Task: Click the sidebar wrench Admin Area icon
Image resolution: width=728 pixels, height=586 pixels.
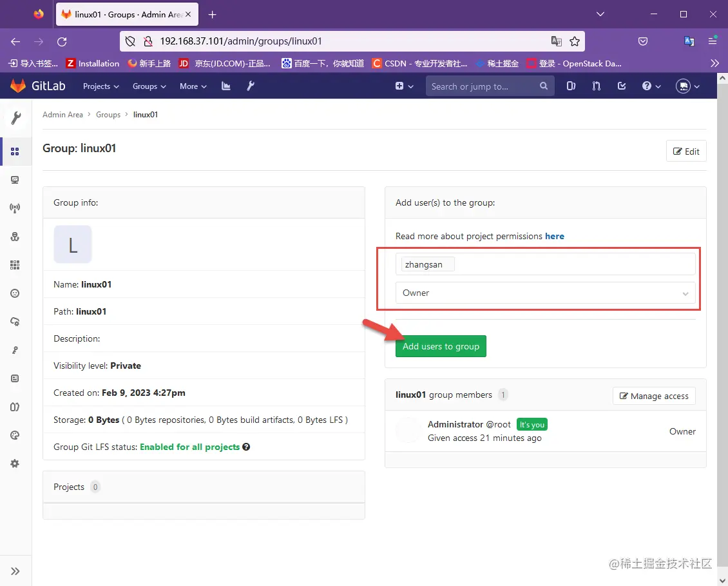Action: pos(16,118)
